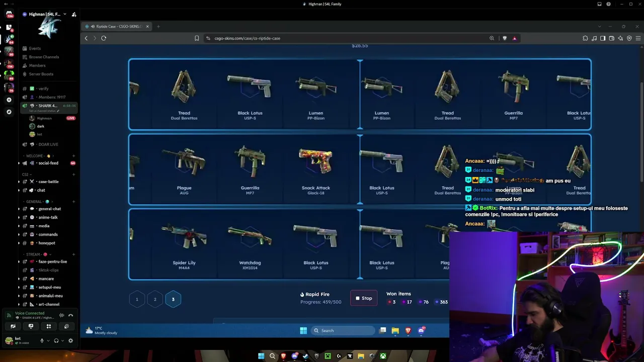The image size is (644, 362).
Task: Open the case-battle channel
Action: 48,182
